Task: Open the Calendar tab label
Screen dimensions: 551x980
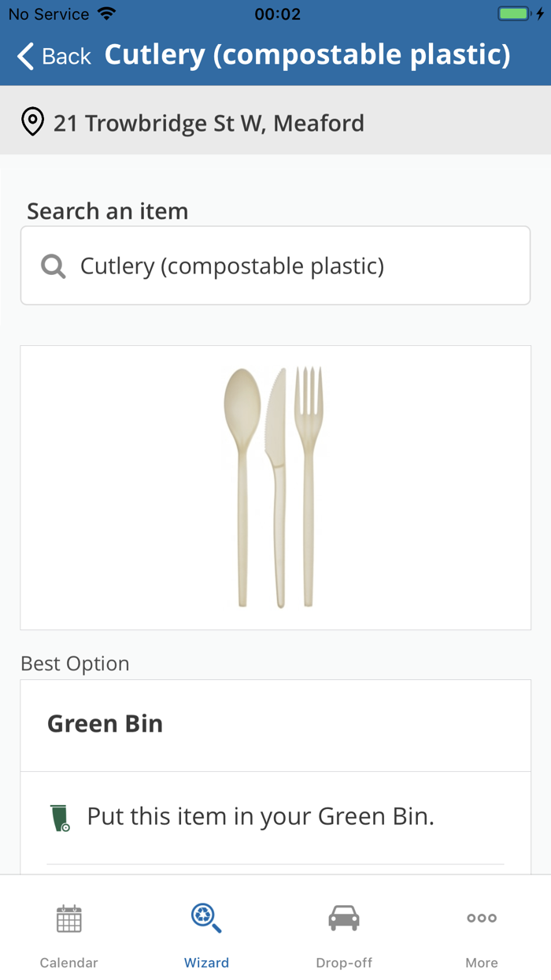Action: tap(68, 963)
